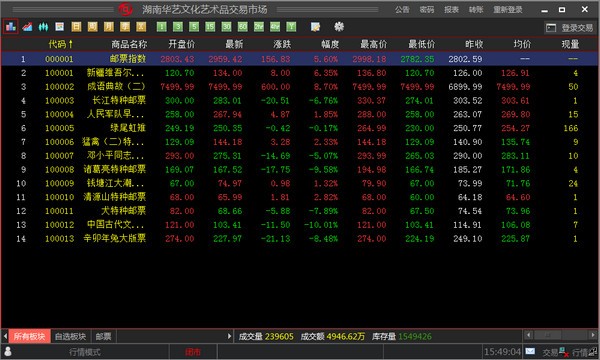This screenshot has width=600, height=360.
Task: Select the monthly 月 period button
Action: (x=109, y=27)
